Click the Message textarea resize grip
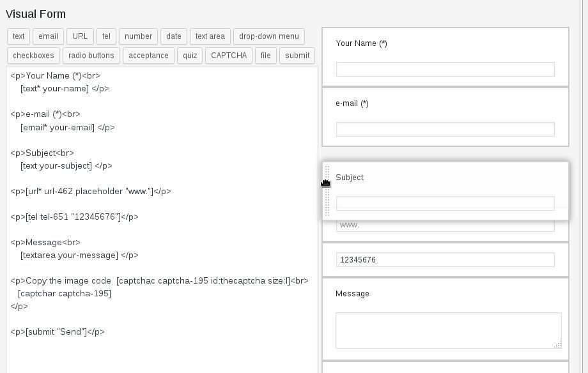The image size is (588, 373). click(x=557, y=344)
